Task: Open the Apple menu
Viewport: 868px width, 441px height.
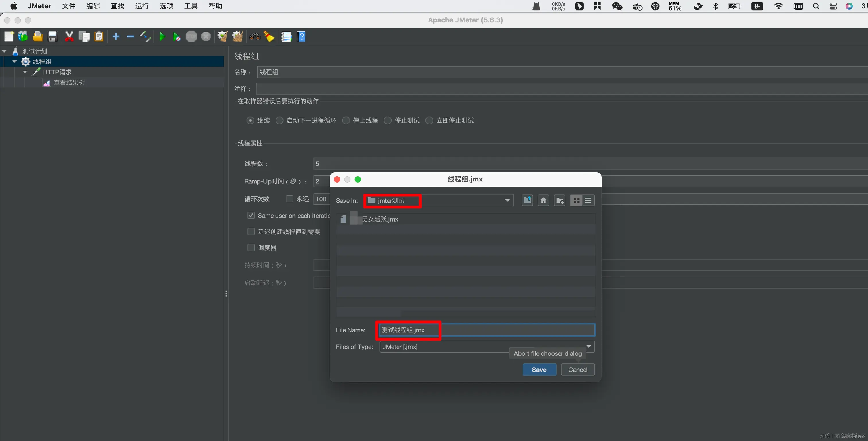Action: click(x=14, y=6)
